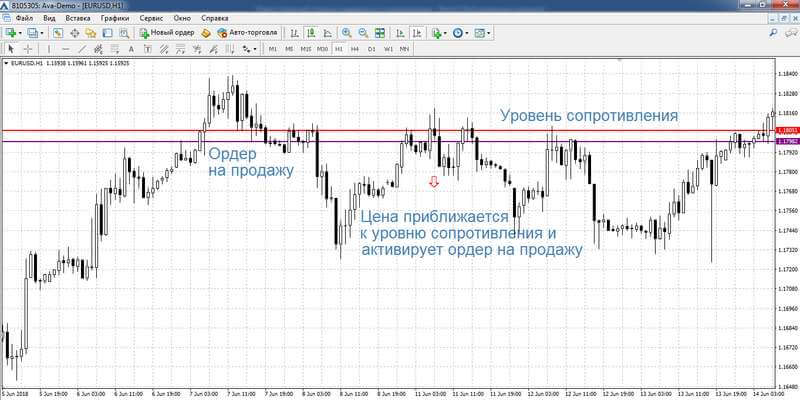The height and width of the screenshot is (400, 800).
Task: Expand the Periods dropdown arrow
Action: [466, 34]
